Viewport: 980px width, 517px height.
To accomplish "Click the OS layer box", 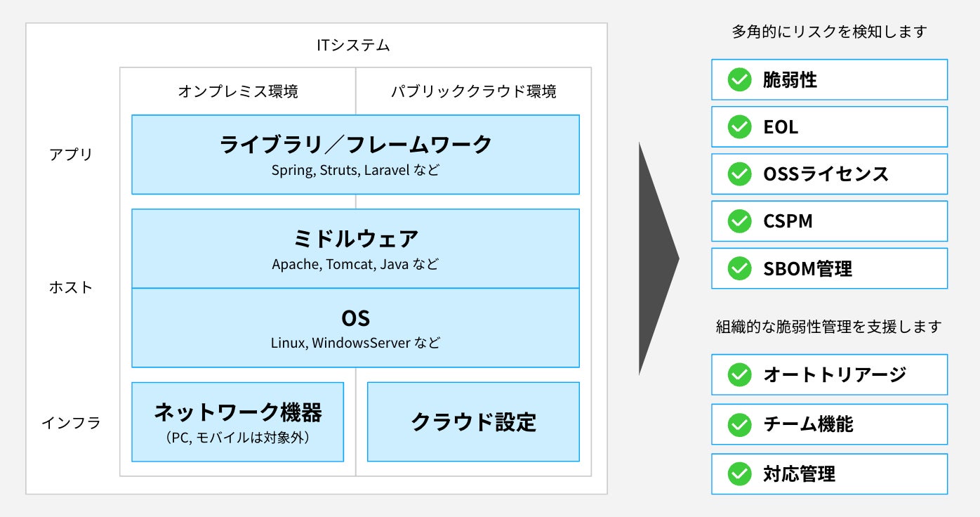I will pyautogui.click(x=355, y=327).
